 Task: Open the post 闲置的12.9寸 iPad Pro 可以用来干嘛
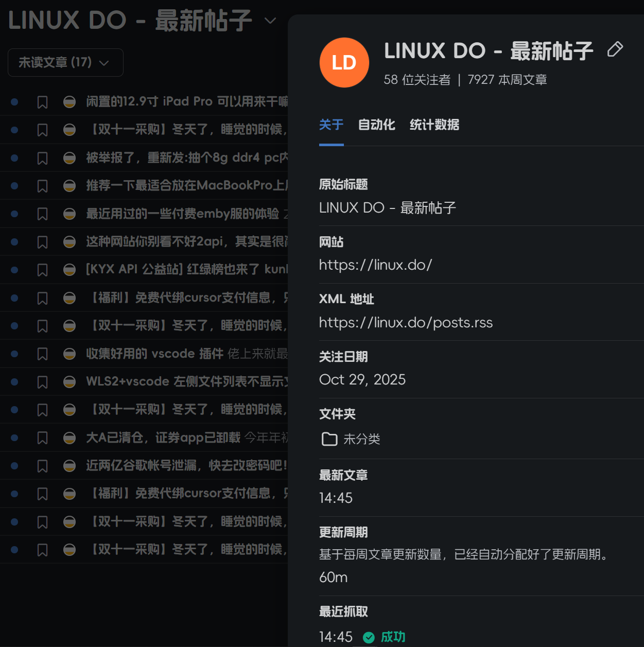click(187, 101)
